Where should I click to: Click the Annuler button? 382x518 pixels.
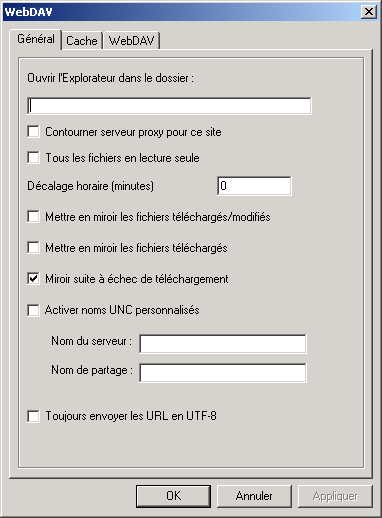pyautogui.click(x=254, y=496)
